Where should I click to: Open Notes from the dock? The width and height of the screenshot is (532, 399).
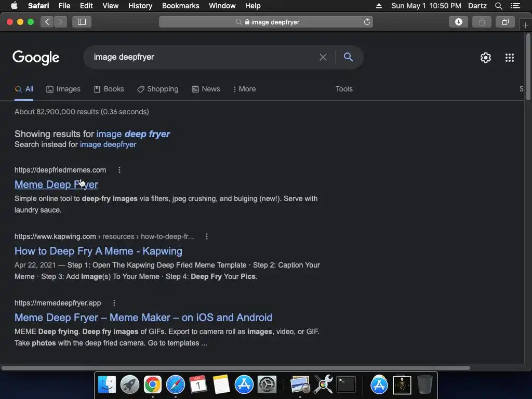point(221,385)
